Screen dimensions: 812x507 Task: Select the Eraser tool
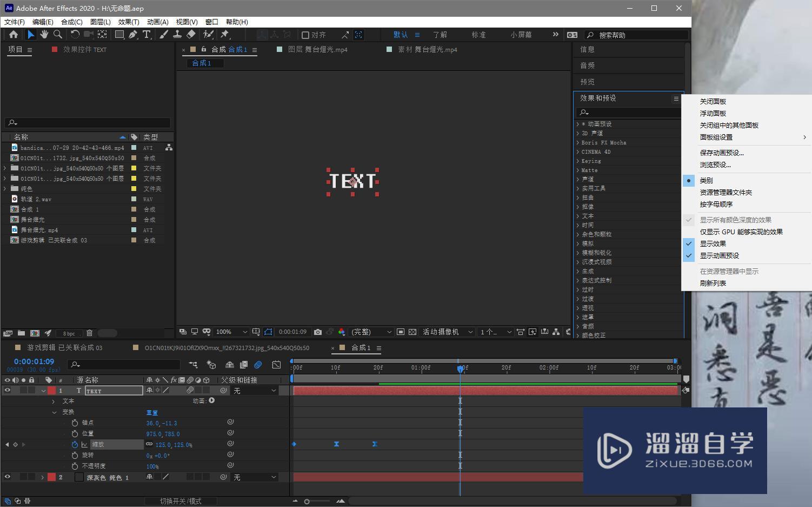(x=191, y=35)
